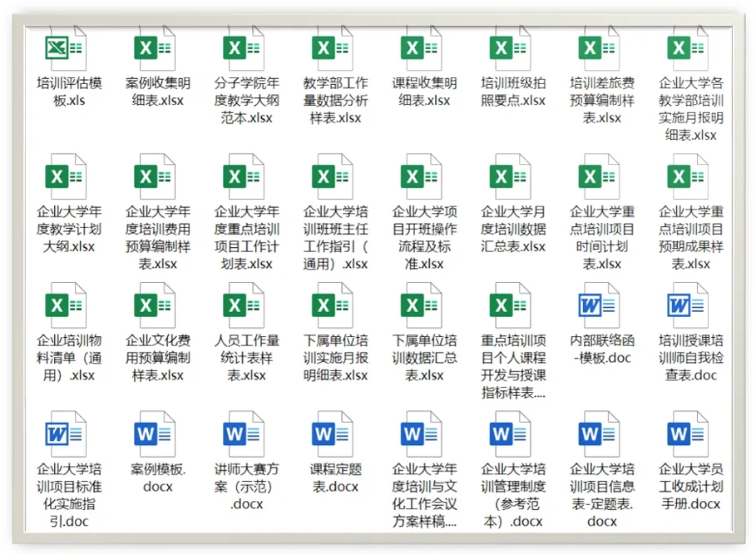Click the file name 分子学院年度教学大纲范本.xlsx
Viewport: 756px width, 555px height.
(x=246, y=101)
